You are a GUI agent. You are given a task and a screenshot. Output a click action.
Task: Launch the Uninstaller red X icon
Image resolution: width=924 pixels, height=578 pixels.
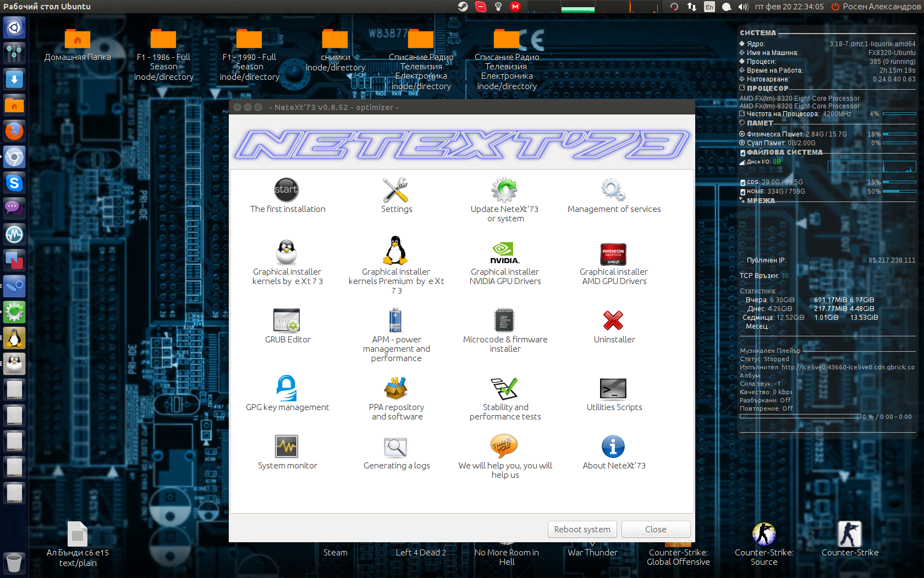point(613,320)
